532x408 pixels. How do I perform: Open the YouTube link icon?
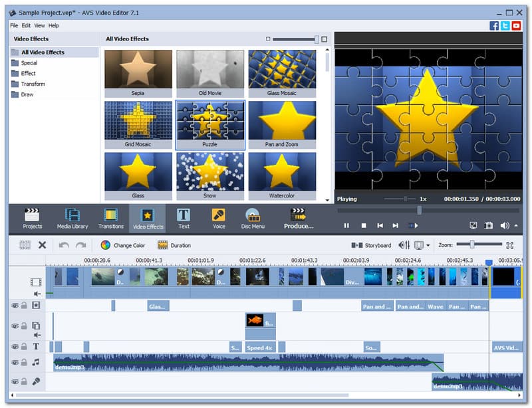(x=517, y=26)
